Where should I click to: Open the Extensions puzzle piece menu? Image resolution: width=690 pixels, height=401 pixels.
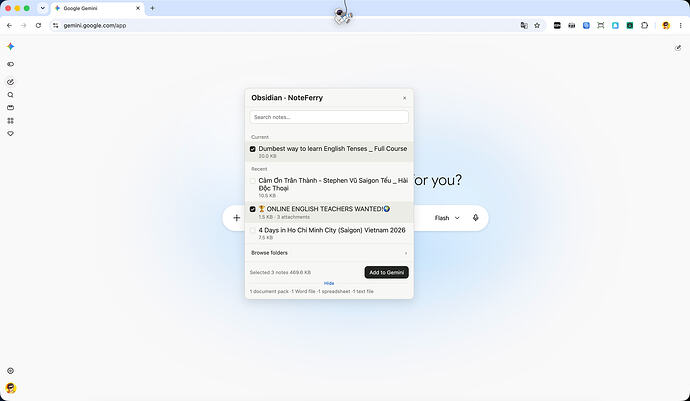point(644,26)
